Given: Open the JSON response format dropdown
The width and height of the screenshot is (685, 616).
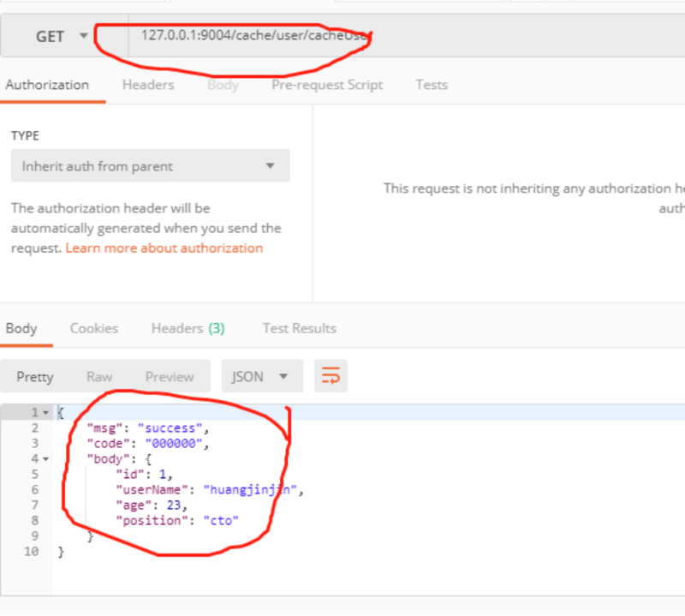Looking at the screenshot, I should tap(262, 375).
